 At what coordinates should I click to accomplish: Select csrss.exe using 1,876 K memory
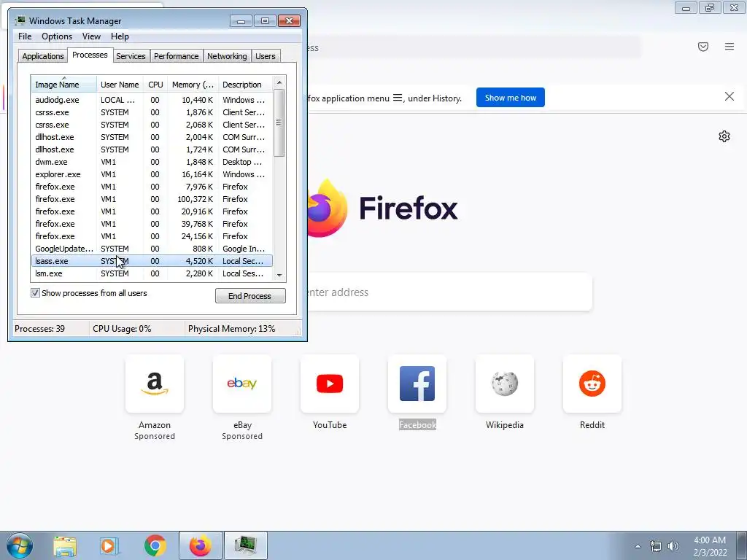click(x=152, y=112)
